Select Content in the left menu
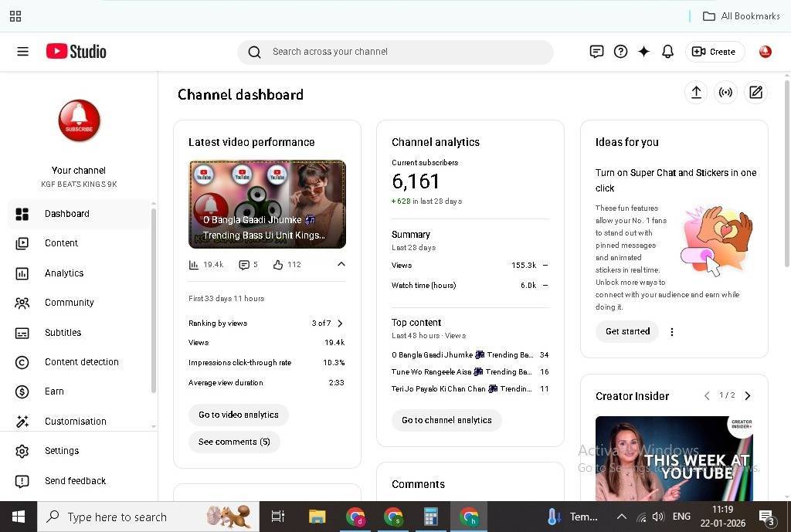This screenshot has height=532, width=791. (x=61, y=243)
